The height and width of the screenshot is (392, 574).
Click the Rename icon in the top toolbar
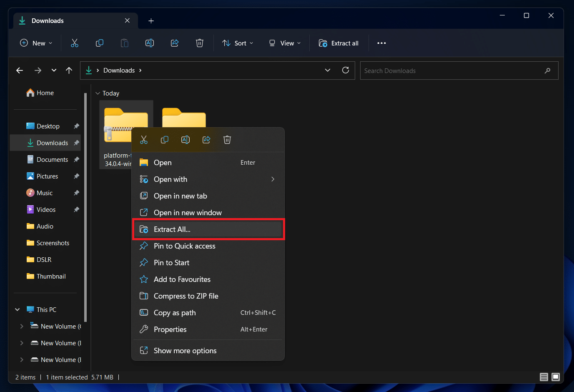tap(150, 43)
